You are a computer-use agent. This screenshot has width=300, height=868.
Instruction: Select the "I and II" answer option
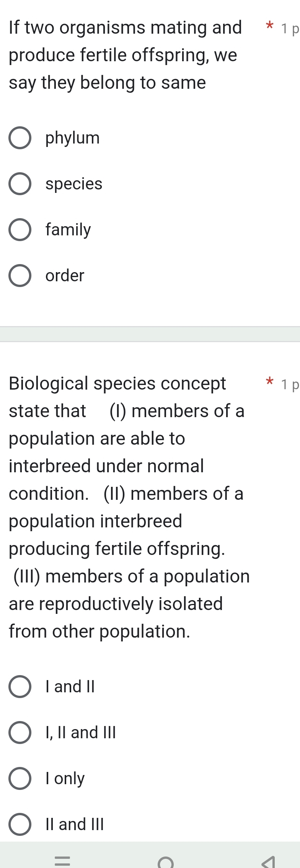pos(21,687)
